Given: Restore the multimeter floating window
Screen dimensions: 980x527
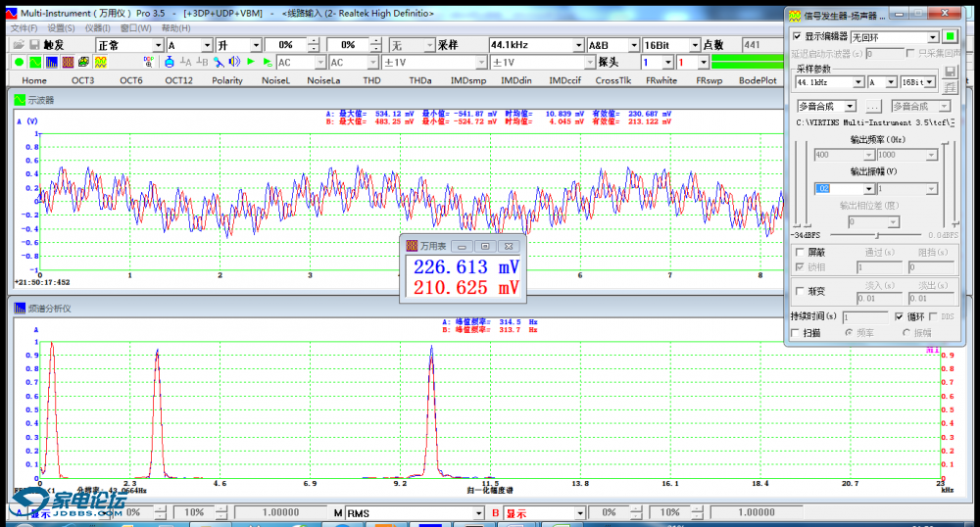Looking at the screenshot, I should pos(485,246).
